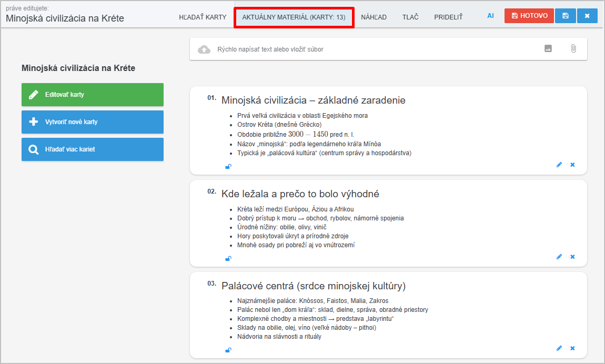Click the pencil edit icon on card 01
605x364 pixels.
tap(559, 165)
